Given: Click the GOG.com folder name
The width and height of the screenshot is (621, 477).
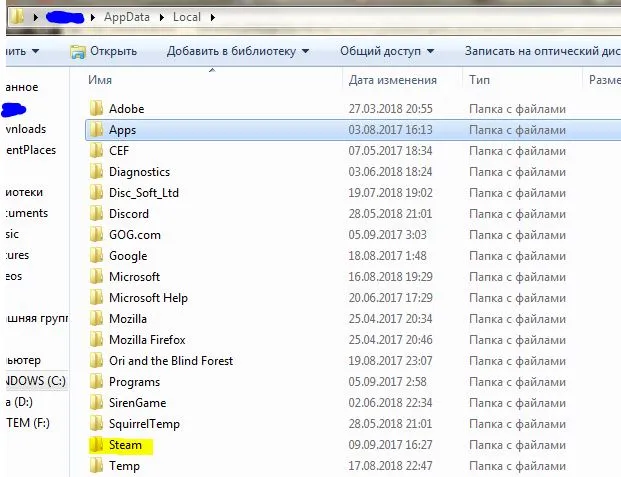Looking at the screenshot, I should 135,235.
